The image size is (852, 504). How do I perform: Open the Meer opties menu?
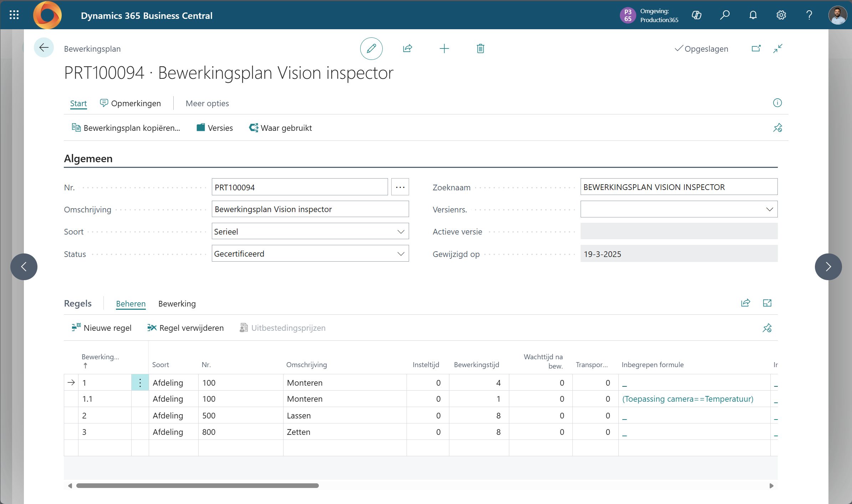point(207,103)
